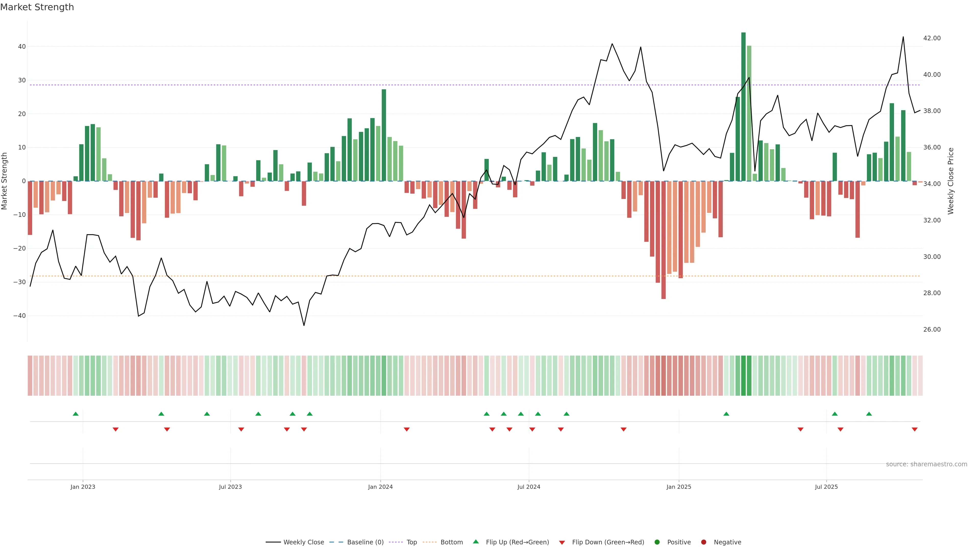Click the leftmost green Flip Up triangle marker
Image resolution: width=980 pixels, height=551 pixels.
(x=75, y=414)
